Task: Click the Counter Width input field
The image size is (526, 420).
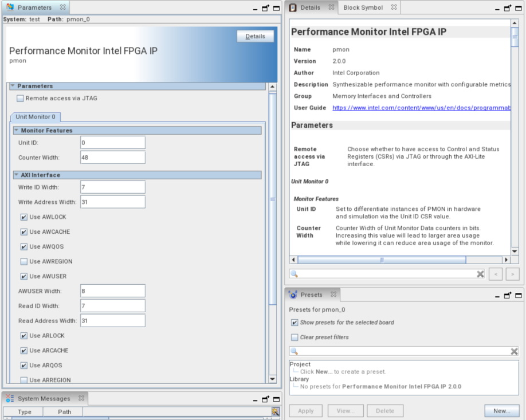Action: coord(112,157)
